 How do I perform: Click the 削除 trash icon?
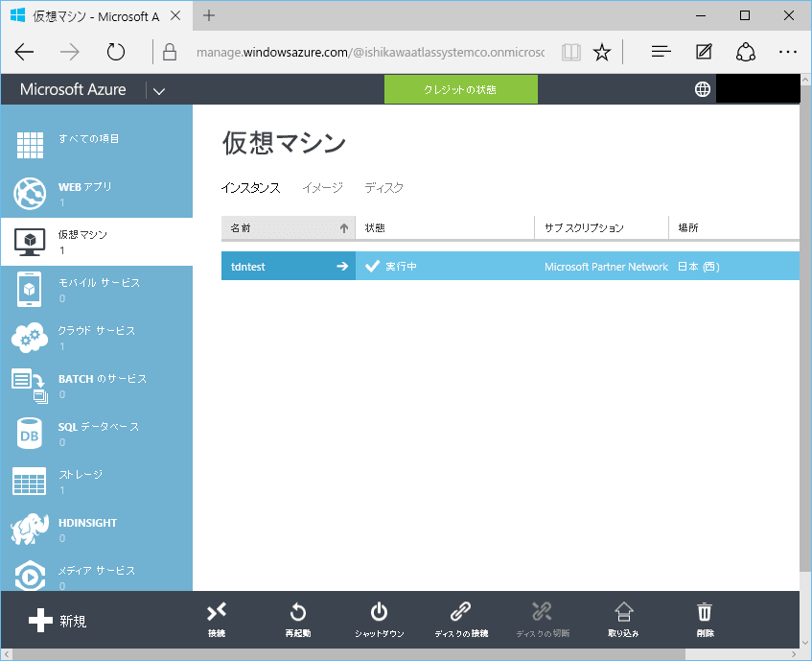click(x=705, y=612)
